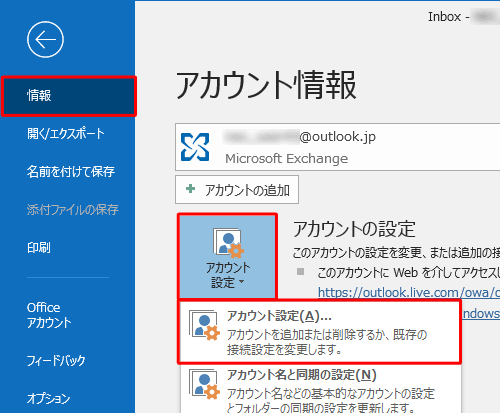The image size is (500, 413).
Task: Click icon beside アカウント設定(A)... entry
Action: pos(204,325)
